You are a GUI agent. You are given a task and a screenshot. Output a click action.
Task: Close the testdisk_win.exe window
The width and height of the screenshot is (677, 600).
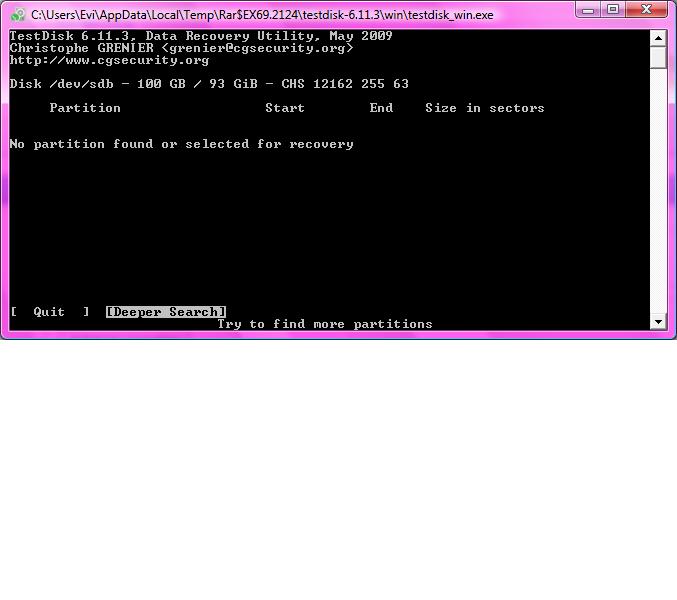646,9
